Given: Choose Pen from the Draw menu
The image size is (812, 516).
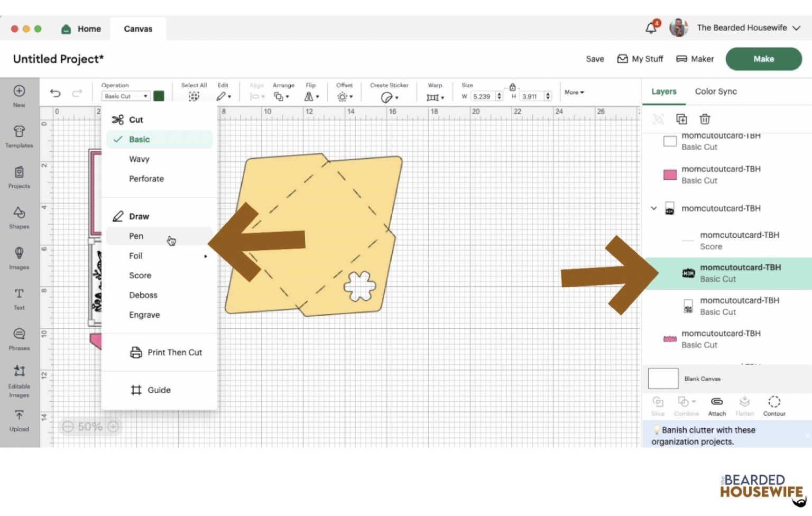Looking at the screenshot, I should 136,236.
